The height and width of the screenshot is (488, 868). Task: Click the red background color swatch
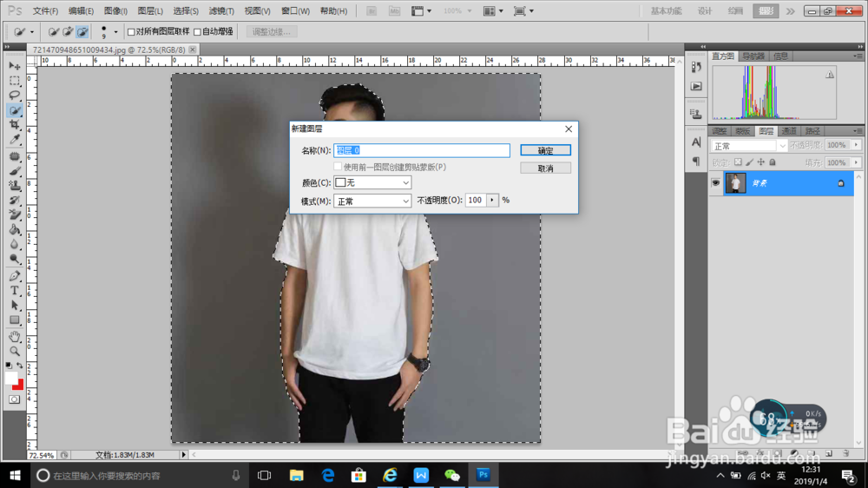pyautogui.click(x=20, y=386)
